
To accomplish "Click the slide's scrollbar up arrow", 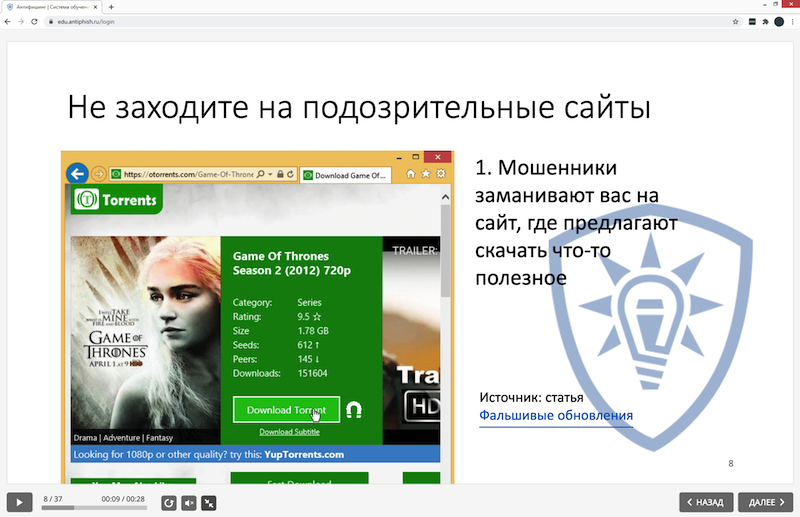I will [445, 196].
